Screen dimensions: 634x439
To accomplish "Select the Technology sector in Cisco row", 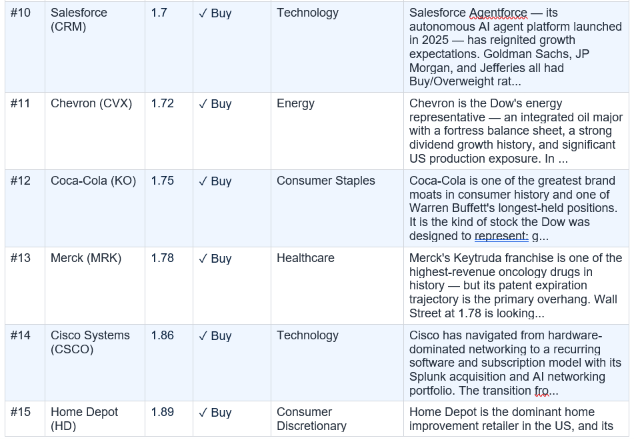I will (x=307, y=336).
